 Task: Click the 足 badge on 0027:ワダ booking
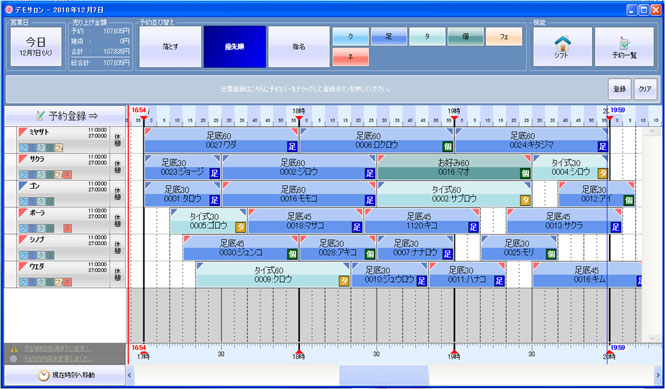293,147
